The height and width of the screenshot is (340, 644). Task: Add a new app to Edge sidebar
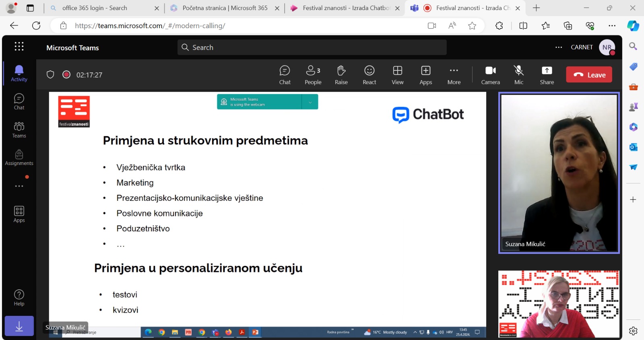coord(633,200)
